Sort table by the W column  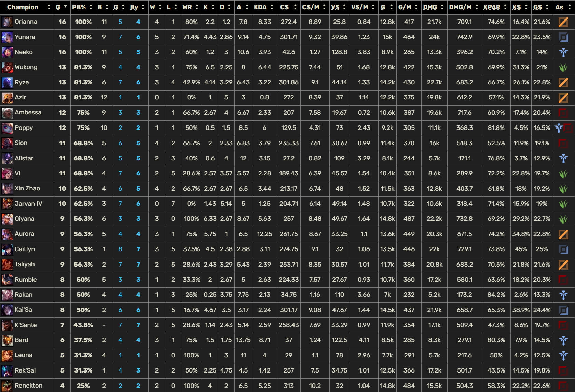pos(156,7)
